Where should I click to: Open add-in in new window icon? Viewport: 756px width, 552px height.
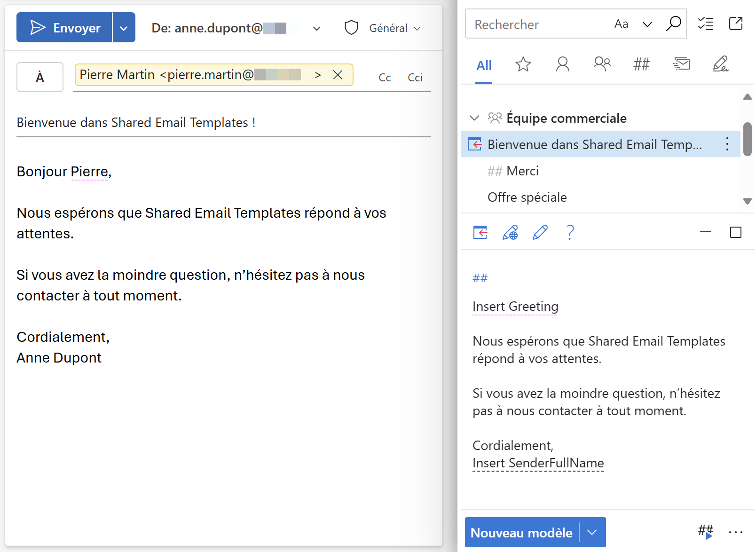pyautogui.click(x=736, y=24)
